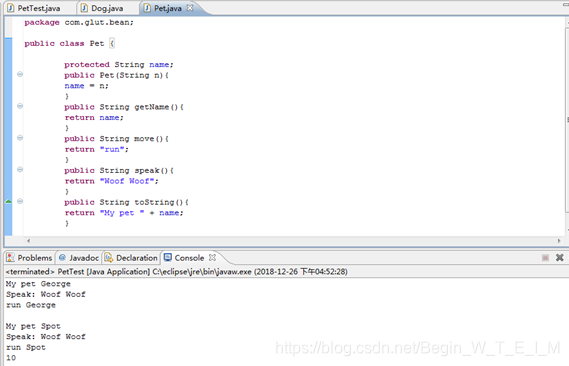Click the Console monitor icon
Screen dimensions: 569x366
(x=168, y=257)
